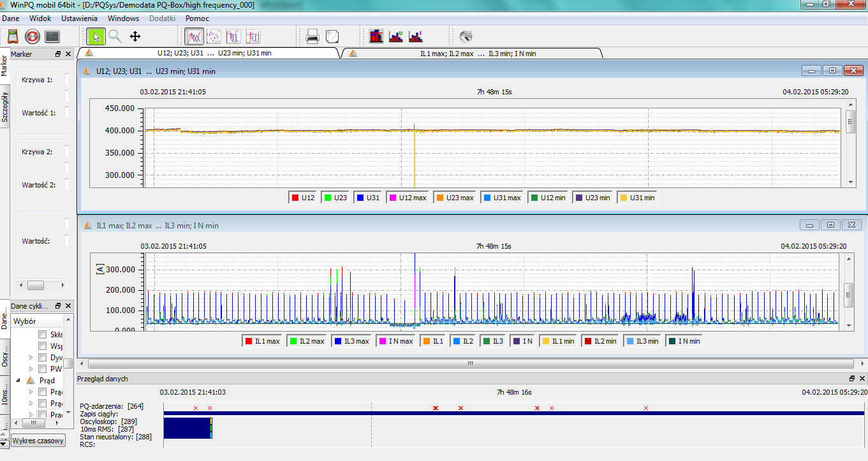
Task: Click the voltage chart vertical scrollbar thumb
Action: click(x=850, y=122)
